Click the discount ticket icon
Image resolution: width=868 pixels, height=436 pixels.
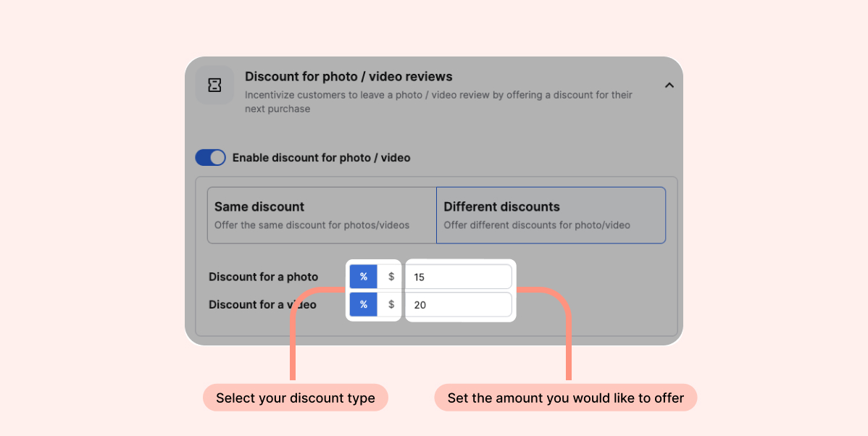click(214, 85)
